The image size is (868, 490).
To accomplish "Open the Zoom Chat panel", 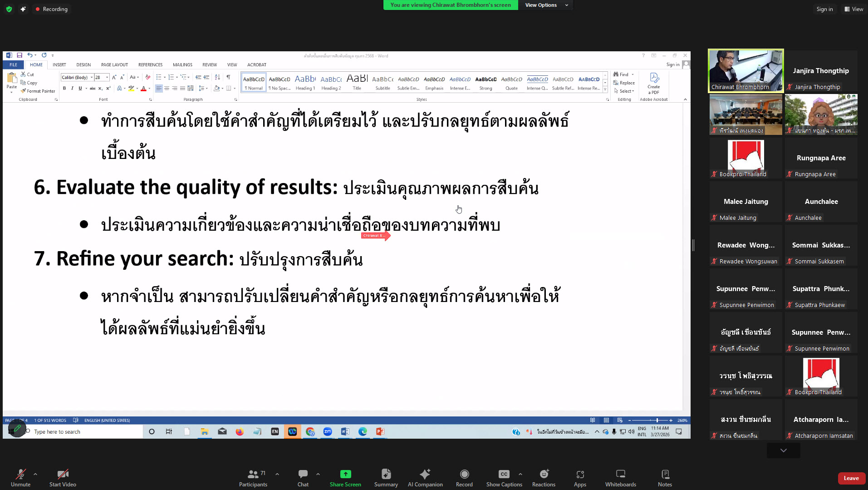I will pos(303,478).
